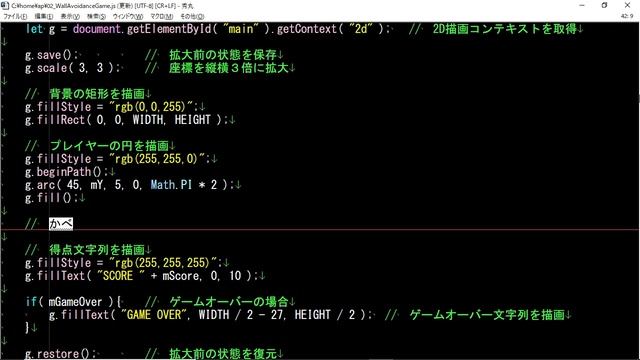Close the editor window
This screenshot has width=640, height=360.
pyautogui.click(x=627, y=5)
